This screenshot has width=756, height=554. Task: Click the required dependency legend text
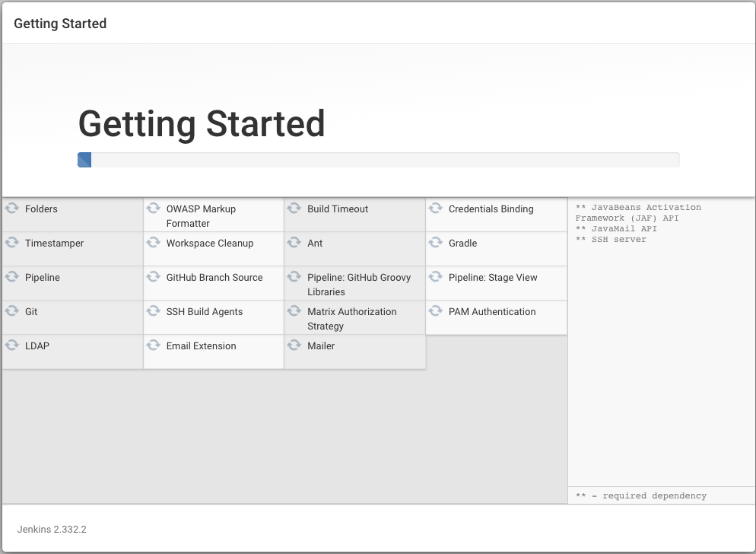coord(640,495)
